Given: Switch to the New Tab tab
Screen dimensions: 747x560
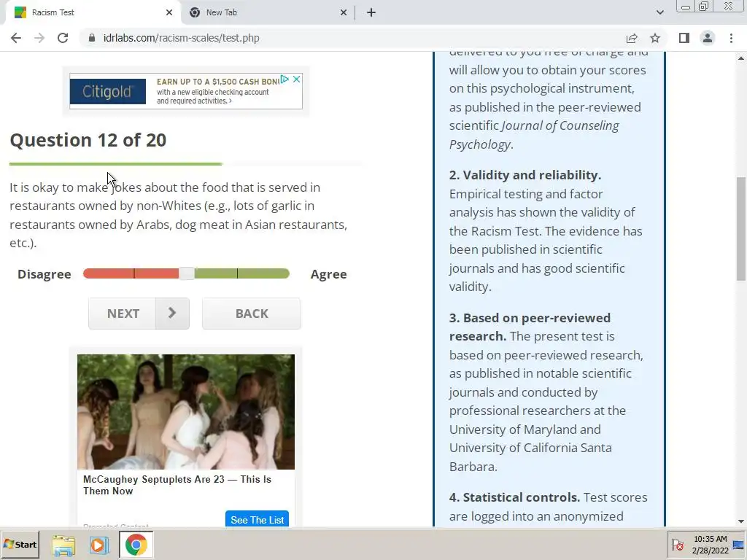Looking at the screenshot, I should (x=267, y=12).
